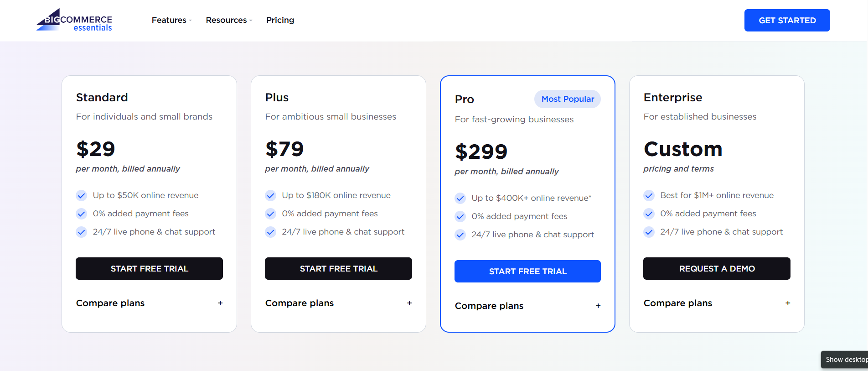Click the checkmark beside Plus's $180K revenue feature
Screen dimensions: 868x371
[x=270, y=195]
